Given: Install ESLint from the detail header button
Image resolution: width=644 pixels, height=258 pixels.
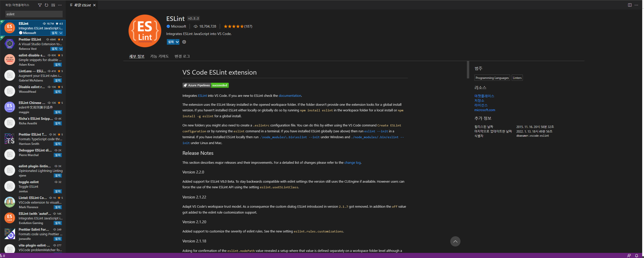Looking at the screenshot, I should [171, 42].
